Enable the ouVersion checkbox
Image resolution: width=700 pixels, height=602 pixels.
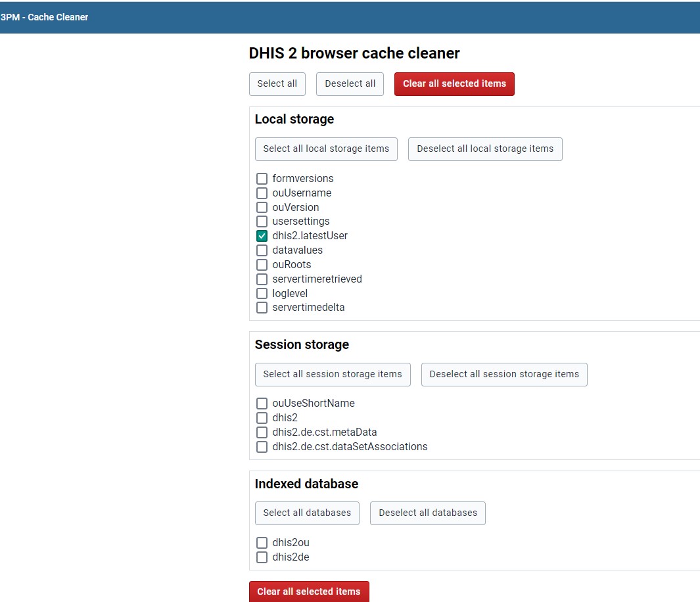tap(262, 208)
